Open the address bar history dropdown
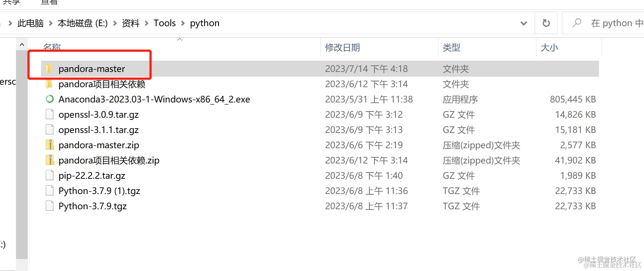Screen dimensions: 644x271 523,23
